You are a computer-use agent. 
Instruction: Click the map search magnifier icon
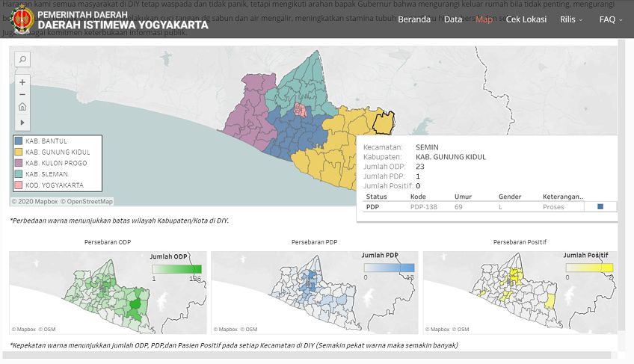point(22,60)
